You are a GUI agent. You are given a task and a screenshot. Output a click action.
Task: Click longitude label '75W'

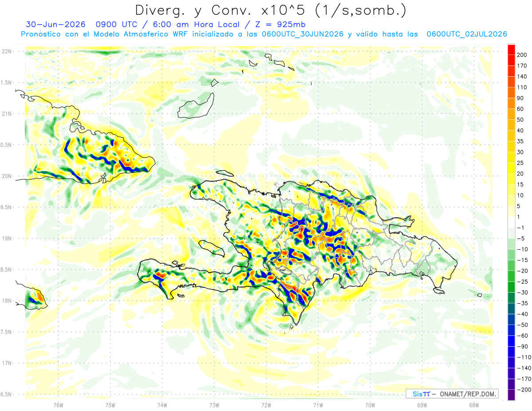pos(110,405)
